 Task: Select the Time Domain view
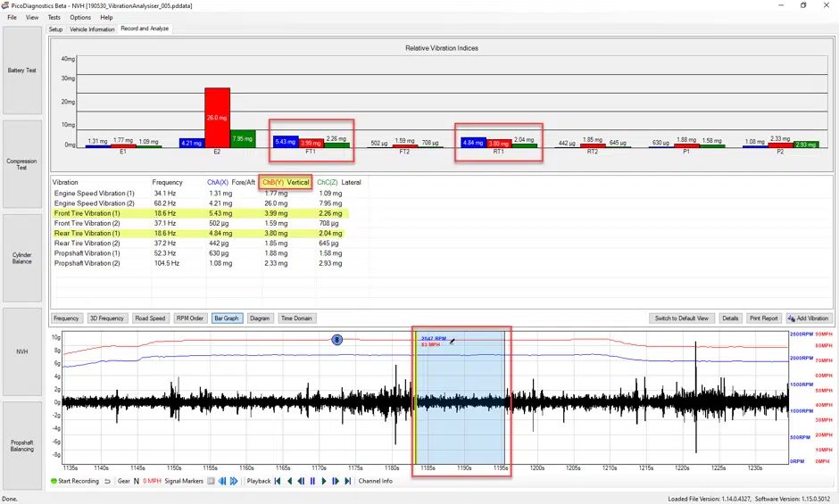click(x=296, y=318)
